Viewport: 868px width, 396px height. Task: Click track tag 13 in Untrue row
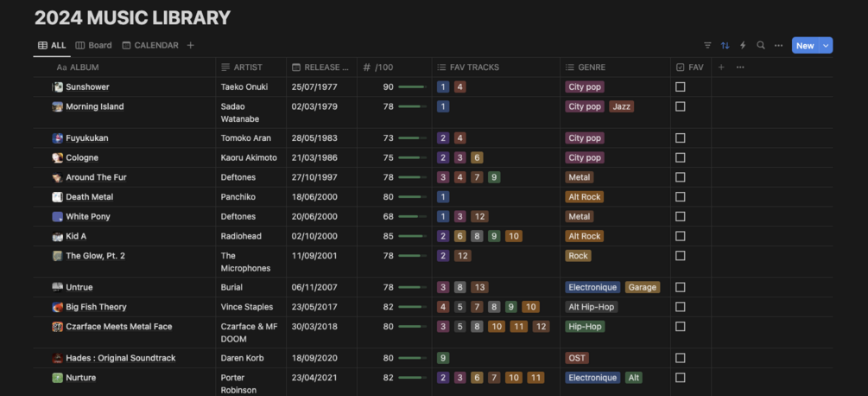479,287
